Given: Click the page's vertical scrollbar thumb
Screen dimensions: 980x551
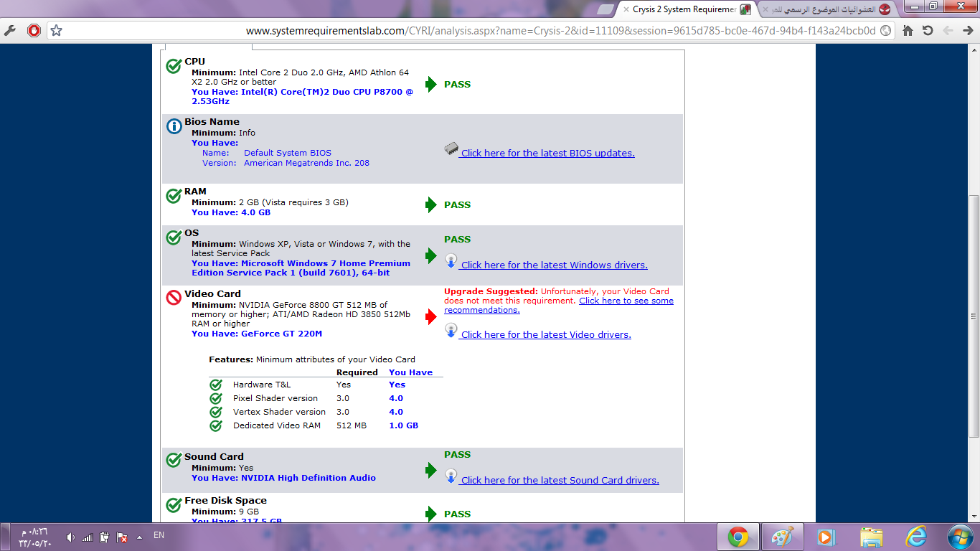Looking at the screenshot, I should (x=974, y=316).
